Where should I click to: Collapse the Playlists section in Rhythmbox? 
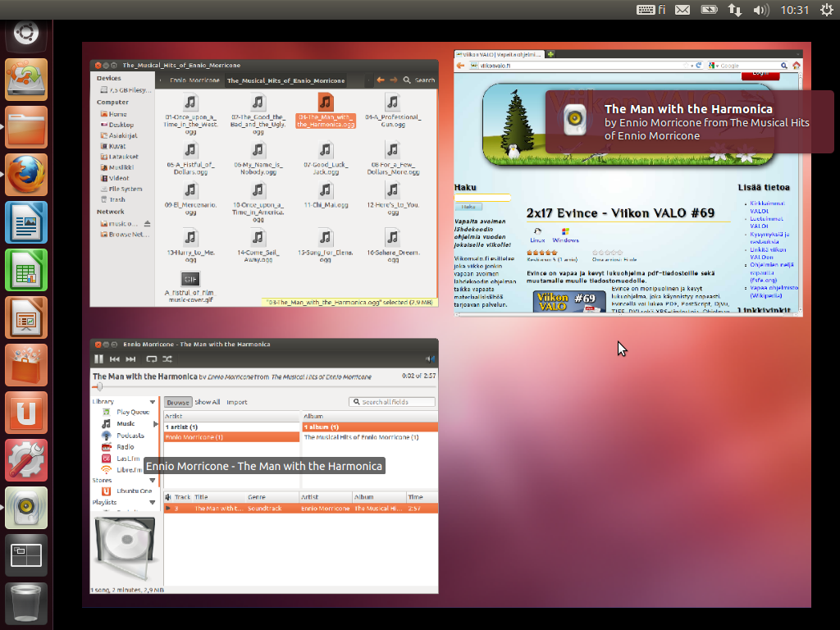pyautogui.click(x=152, y=503)
